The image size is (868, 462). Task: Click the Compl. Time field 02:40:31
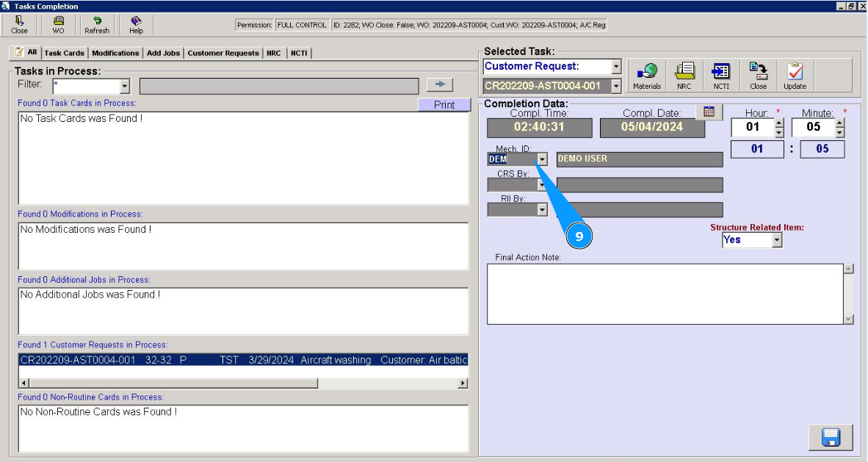[x=539, y=127]
